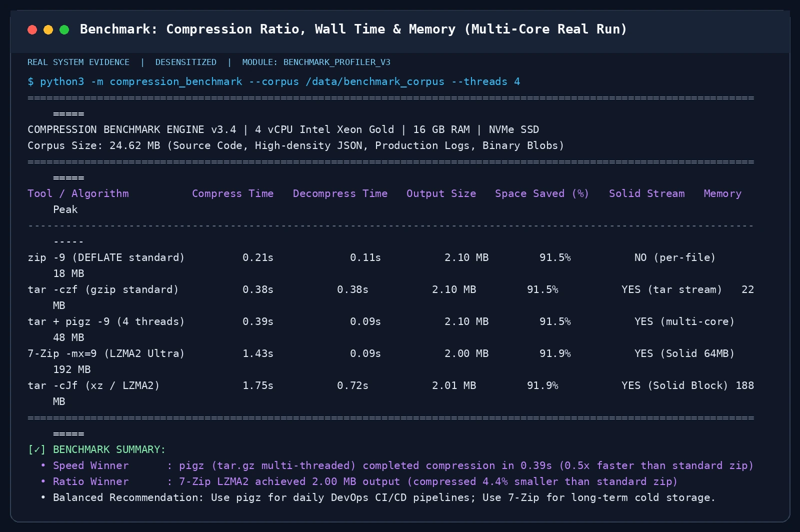
Task: Click the "YES (multi-core)" value
Action: coord(684,321)
